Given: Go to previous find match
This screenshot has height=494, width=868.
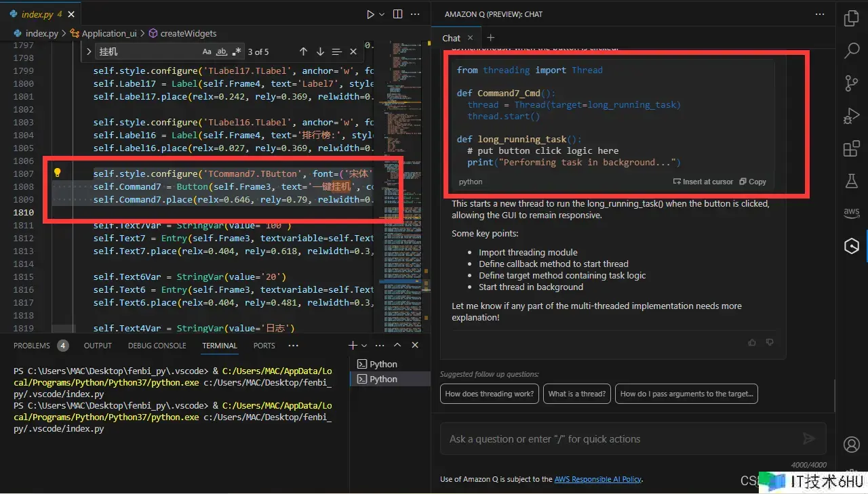Looking at the screenshot, I should tap(303, 52).
